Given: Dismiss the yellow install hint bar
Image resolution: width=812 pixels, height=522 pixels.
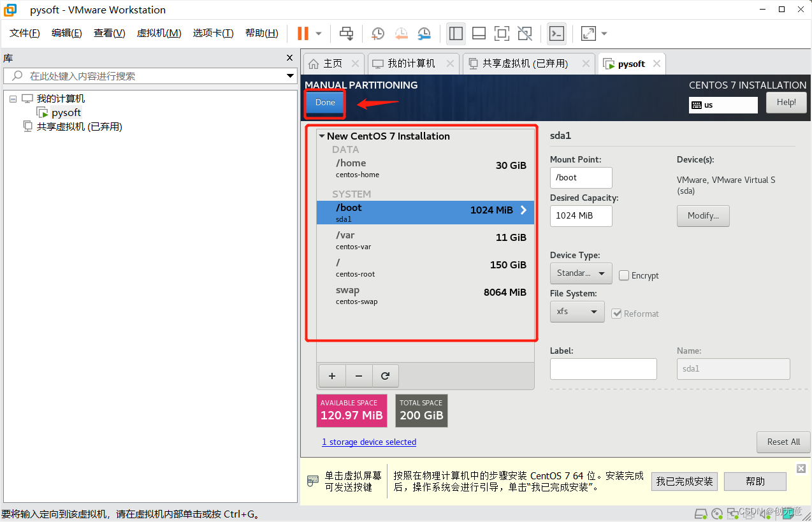Looking at the screenshot, I should coord(801,468).
